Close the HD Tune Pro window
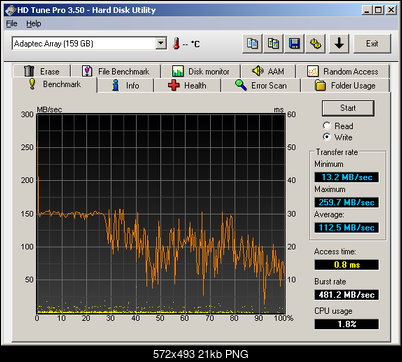 [391, 10]
